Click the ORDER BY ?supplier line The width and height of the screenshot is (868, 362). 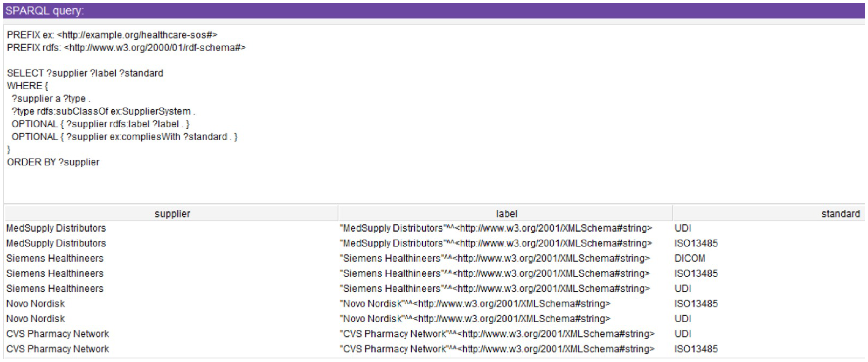(53, 162)
